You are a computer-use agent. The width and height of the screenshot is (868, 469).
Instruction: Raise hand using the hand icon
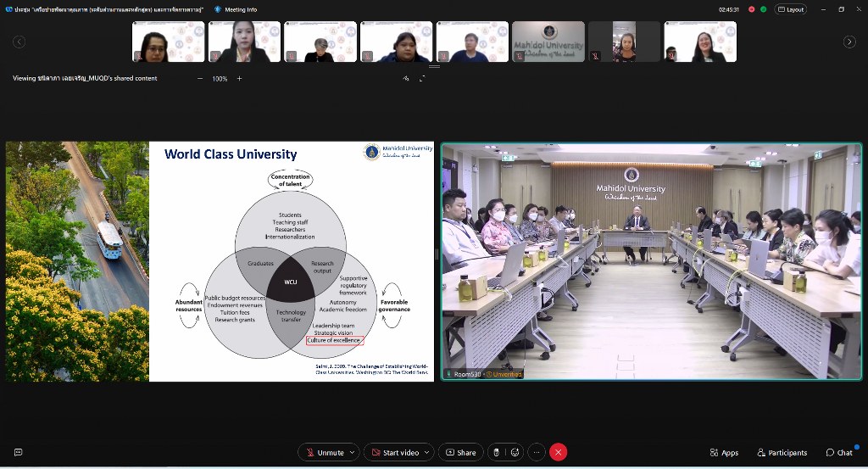click(x=497, y=452)
